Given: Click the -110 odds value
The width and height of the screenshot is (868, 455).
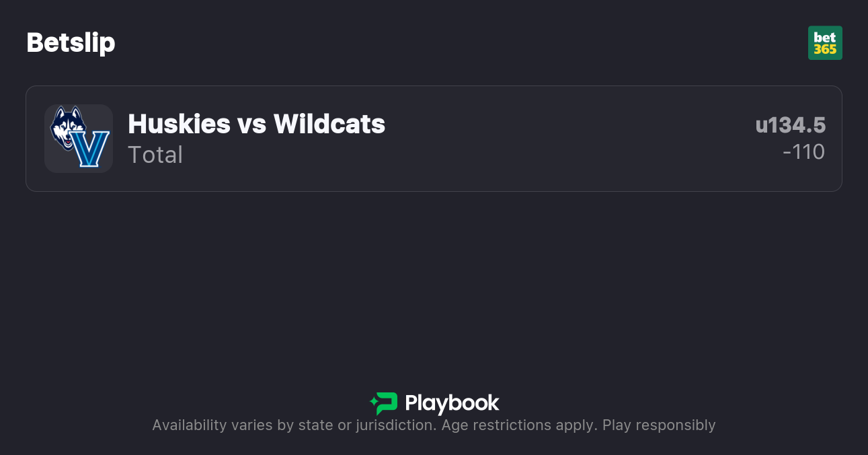Looking at the screenshot, I should 803,152.
